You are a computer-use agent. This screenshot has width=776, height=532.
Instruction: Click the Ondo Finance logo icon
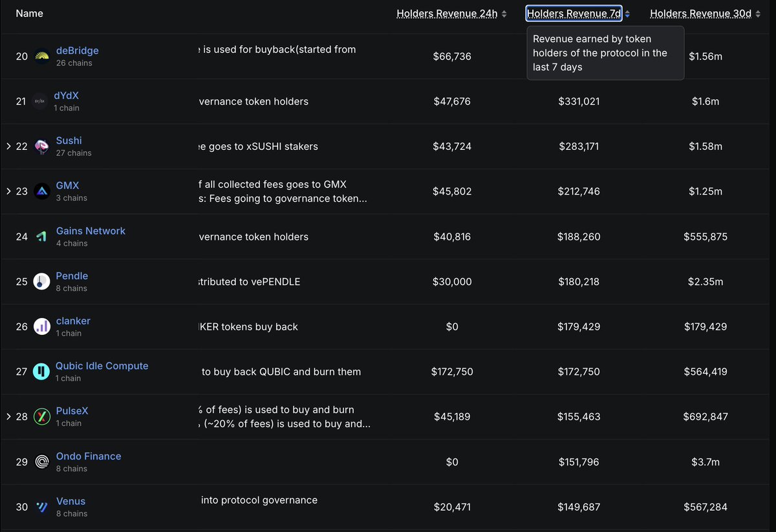pyautogui.click(x=42, y=462)
